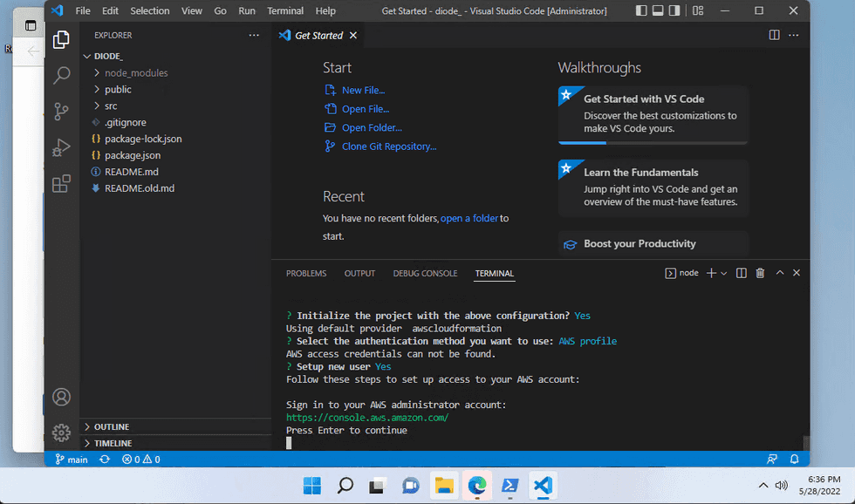Image resolution: width=855 pixels, height=504 pixels.
Task: Open the Run and Debug view
Action: (x=61, y=147)
